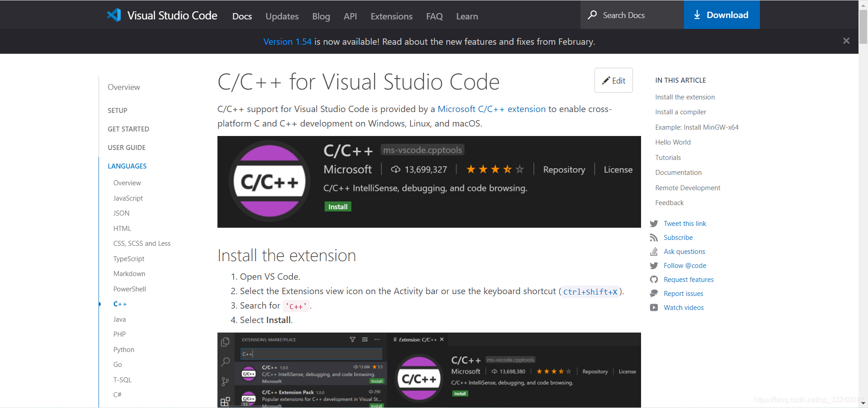Click the large C/C++ extension logo
The height and width of the screenshot is (408, 868).
point(269,181)
